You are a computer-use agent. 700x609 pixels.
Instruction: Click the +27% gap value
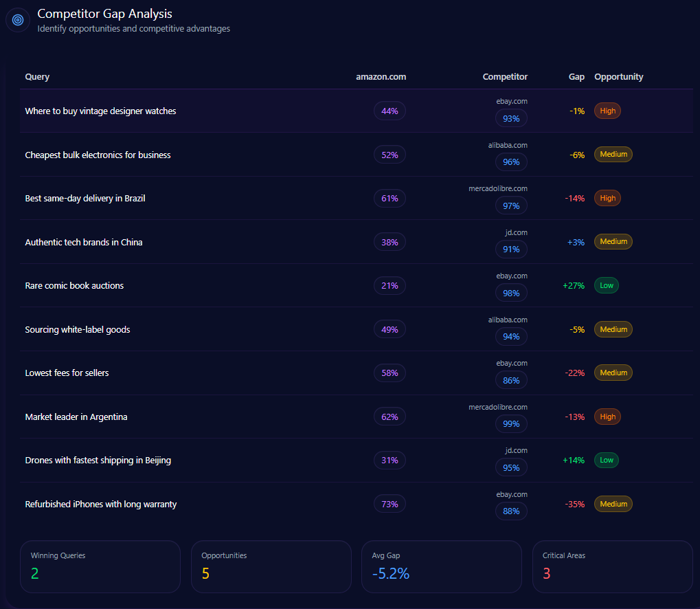pos(573,285)
